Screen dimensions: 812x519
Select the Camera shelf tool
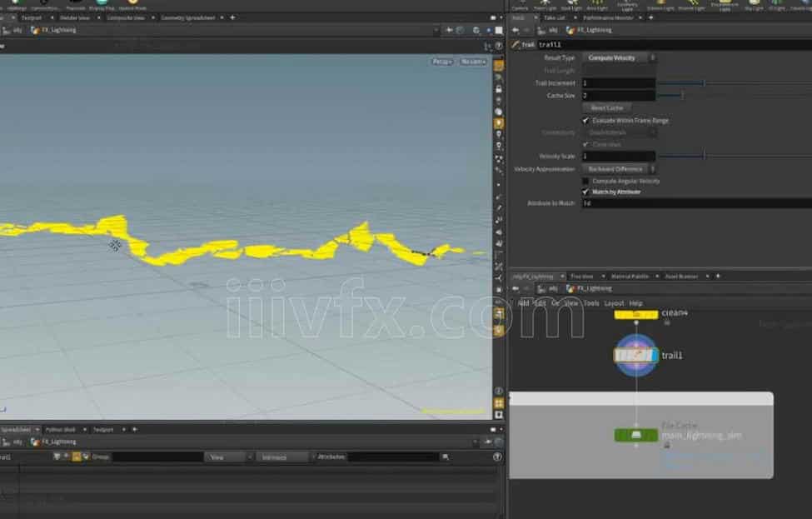520,5
